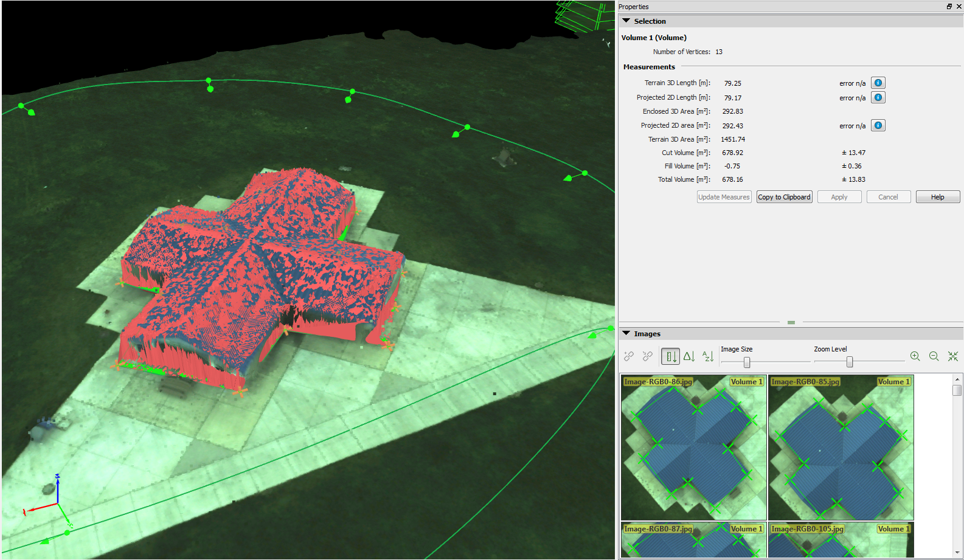Zoom in on the image thumbnails
Image resolution: width=964 pixels, height=560 pixels.
point(915,356)
